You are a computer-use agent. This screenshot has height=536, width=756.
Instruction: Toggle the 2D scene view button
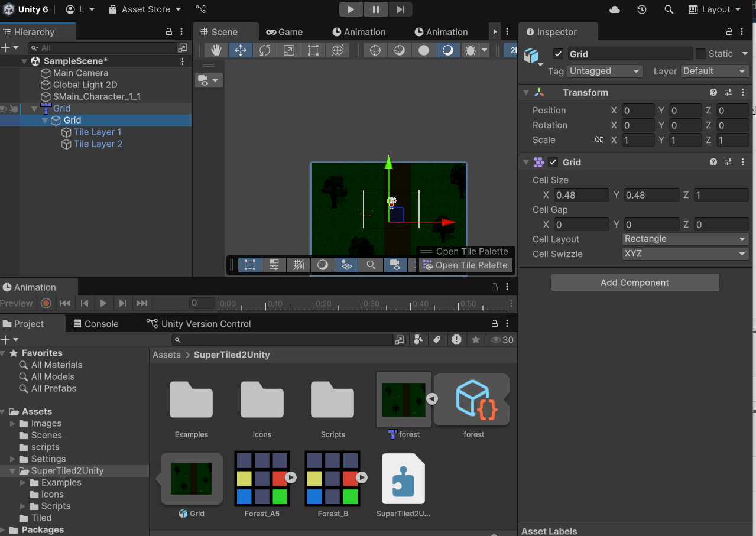point(511,50)
